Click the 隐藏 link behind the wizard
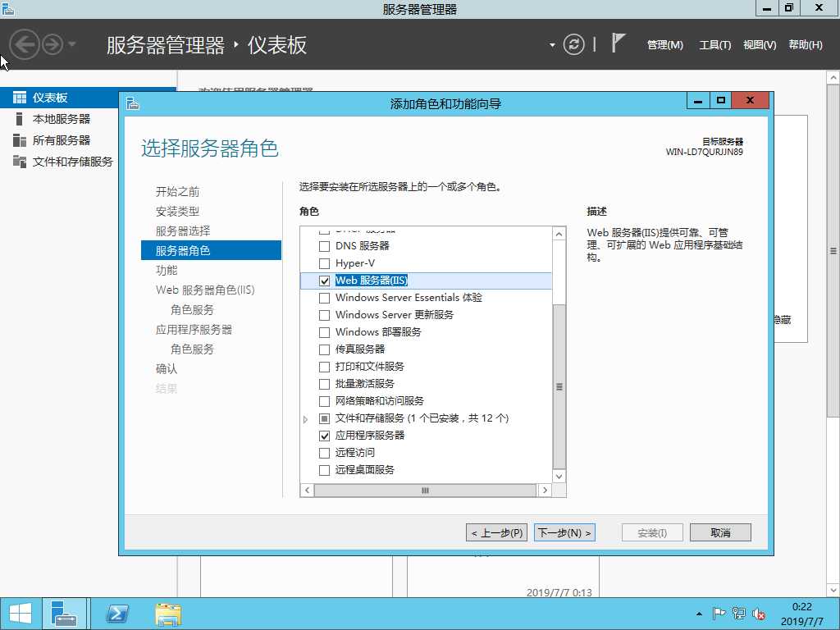Screen dimensions: 840x630 click(782, 320)
